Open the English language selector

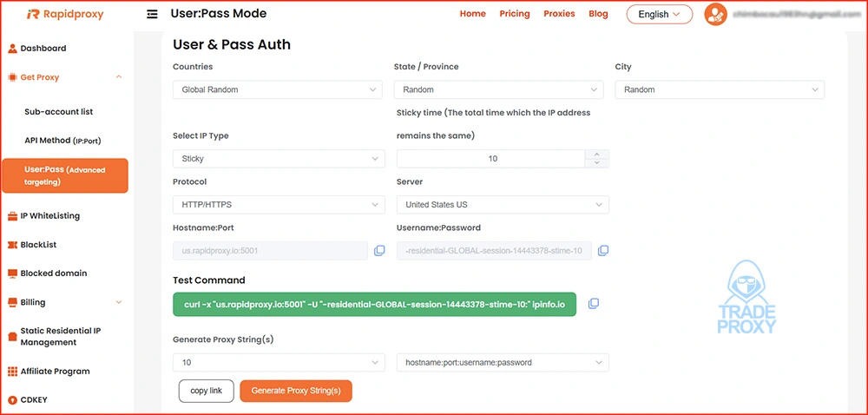(659, 14)
